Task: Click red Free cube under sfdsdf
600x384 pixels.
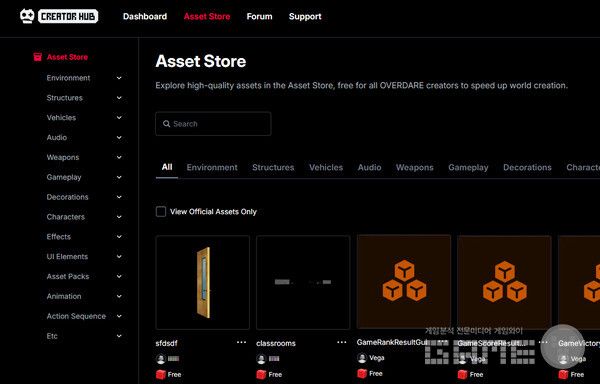Action: click(x=161, y=374)
